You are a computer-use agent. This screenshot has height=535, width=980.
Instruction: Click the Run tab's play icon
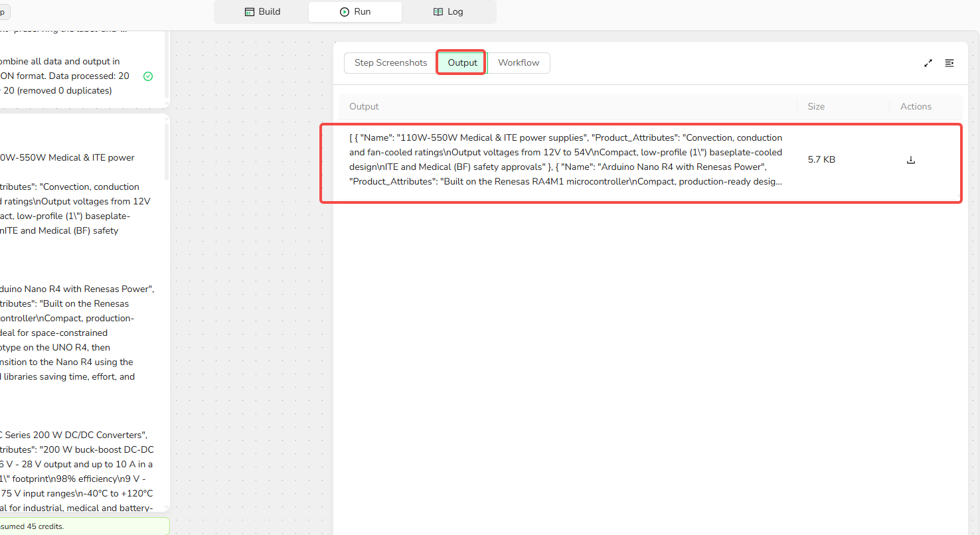(344, 12)
